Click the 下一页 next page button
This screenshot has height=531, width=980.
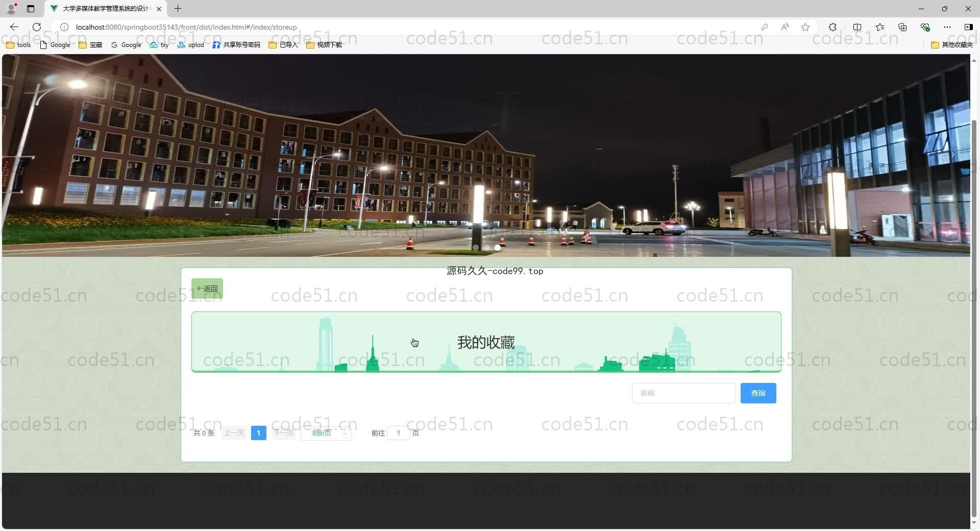point(283,433)
